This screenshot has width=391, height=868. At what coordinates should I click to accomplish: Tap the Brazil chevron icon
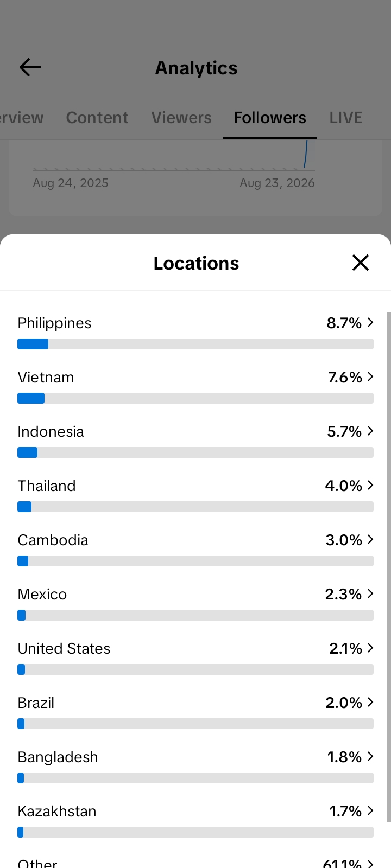(370, 702)
